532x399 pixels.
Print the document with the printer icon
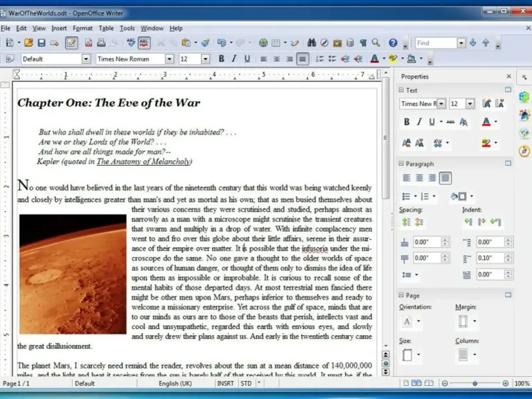point(101,43)
